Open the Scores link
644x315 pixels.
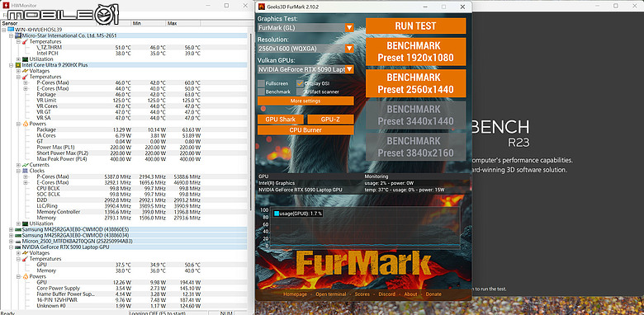coord(362,294)
